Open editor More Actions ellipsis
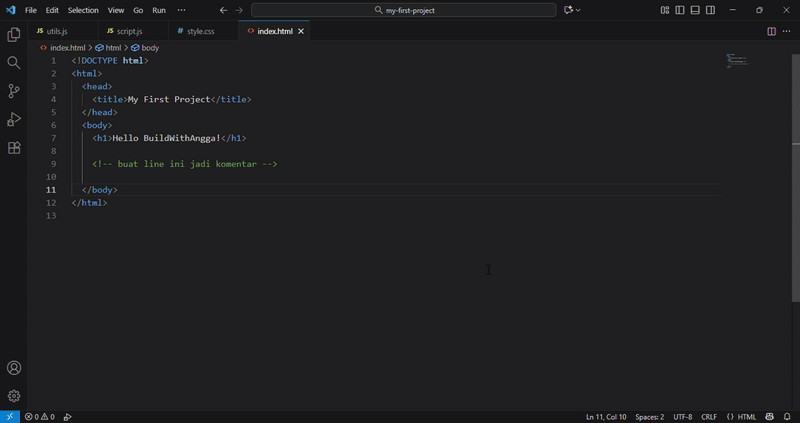This screenshot has height=423, width=800. click(x=786, y=31)
